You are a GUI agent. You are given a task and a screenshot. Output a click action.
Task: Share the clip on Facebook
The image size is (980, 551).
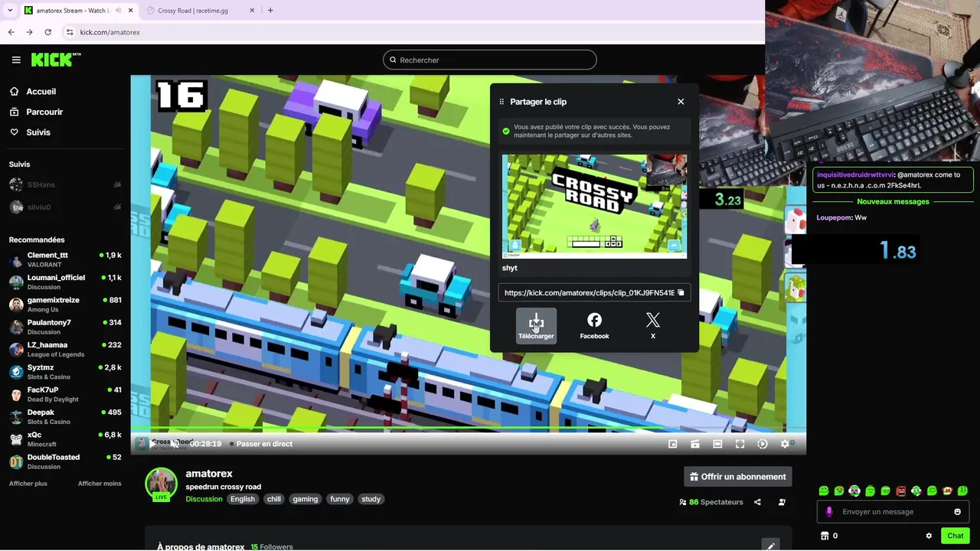pos(594,326)
